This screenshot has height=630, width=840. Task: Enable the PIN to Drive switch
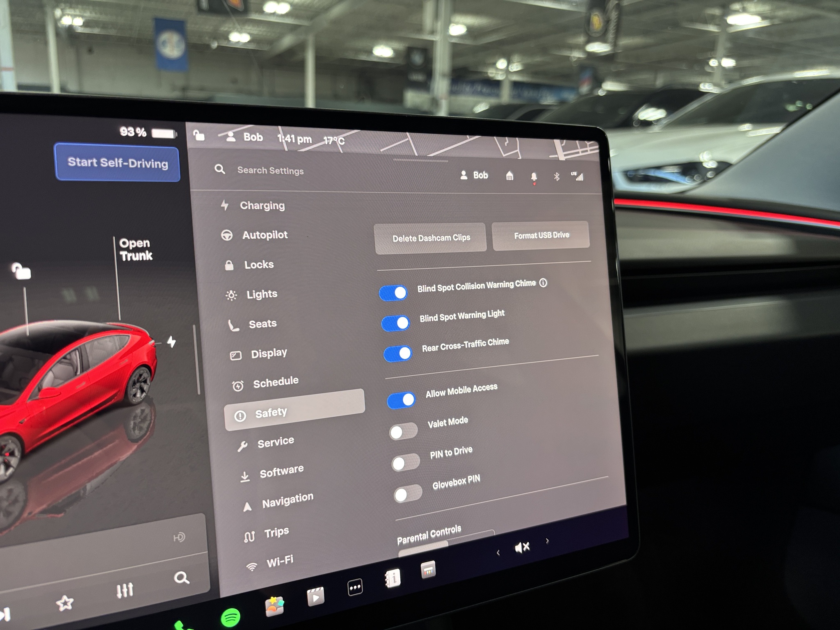(405, 463)
